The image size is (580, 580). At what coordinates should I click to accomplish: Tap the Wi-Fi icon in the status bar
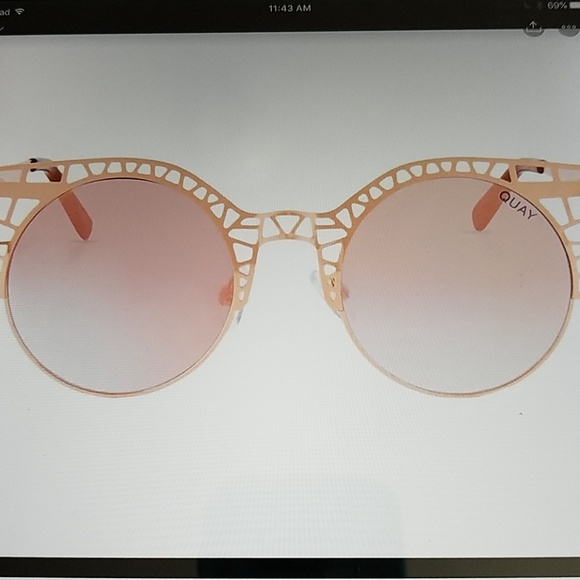(x=20, y=12)
